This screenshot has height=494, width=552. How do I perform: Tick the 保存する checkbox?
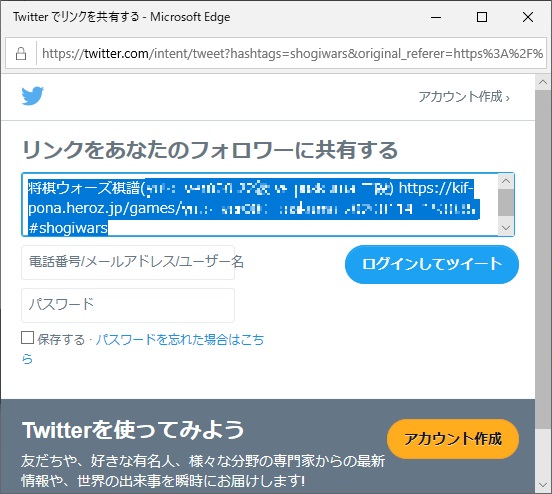click(27, 337)
